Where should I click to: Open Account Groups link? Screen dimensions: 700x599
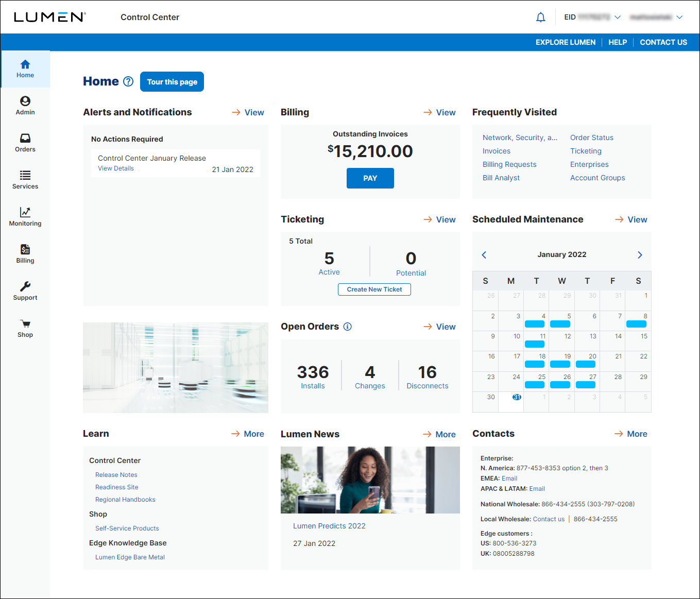click(x=597, y=178)
